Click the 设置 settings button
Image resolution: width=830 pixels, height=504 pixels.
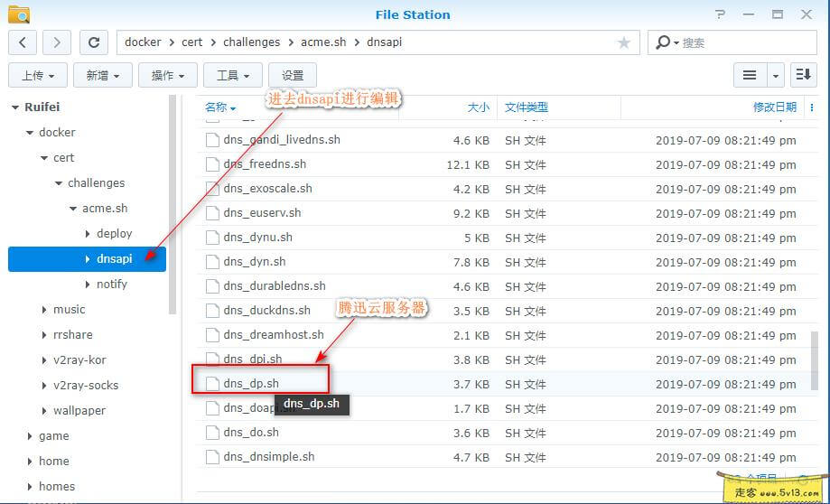click(293, 76)
